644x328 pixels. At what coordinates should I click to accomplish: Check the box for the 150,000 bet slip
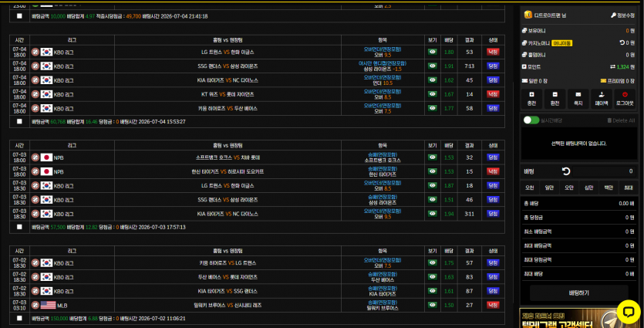click(x=19, y=318)
